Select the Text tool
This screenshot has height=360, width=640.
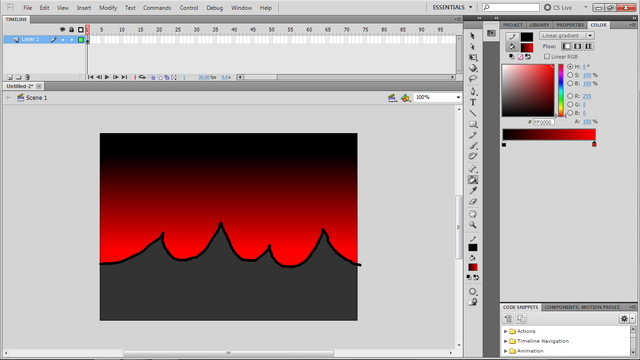[x=473, y=102]
